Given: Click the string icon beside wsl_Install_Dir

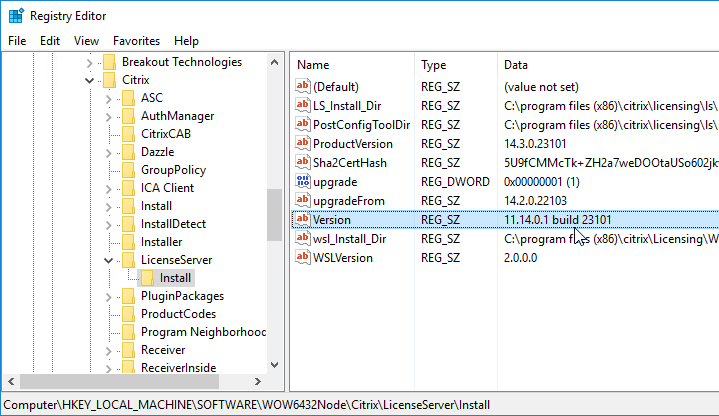Looking at the screenshot, I should click(x=303, y=239).
